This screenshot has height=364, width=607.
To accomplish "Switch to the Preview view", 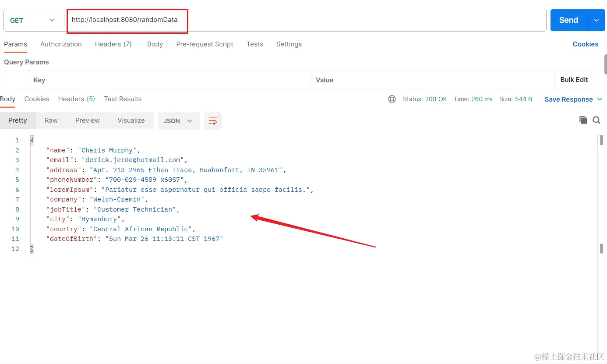I will coord(88,120).
